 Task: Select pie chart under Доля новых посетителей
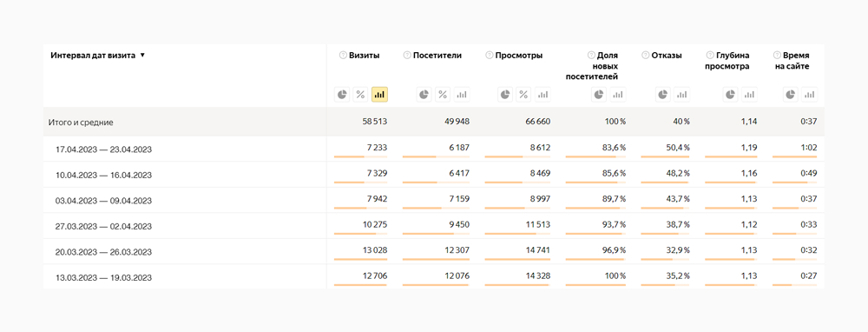(600, 95)
